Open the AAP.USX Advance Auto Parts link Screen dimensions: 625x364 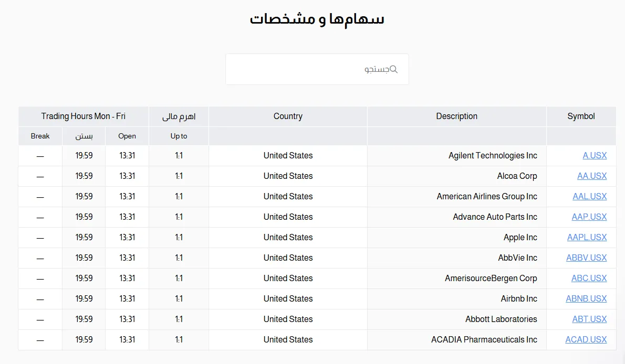coord(589,217)
